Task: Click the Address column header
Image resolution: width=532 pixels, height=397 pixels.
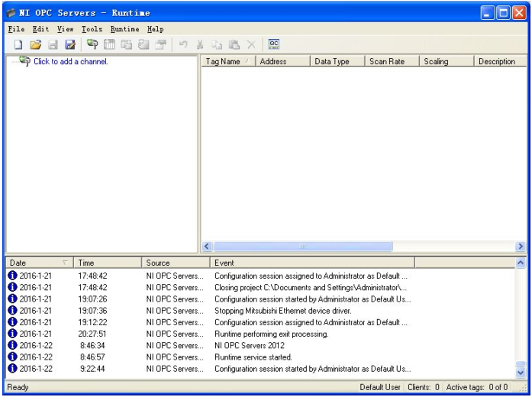Action: click(282, 61)
